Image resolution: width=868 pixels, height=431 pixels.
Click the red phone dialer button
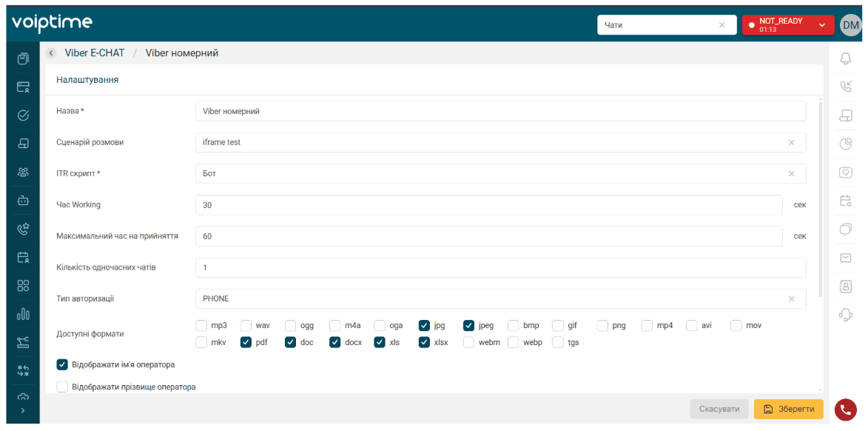(x=845, y=410)
